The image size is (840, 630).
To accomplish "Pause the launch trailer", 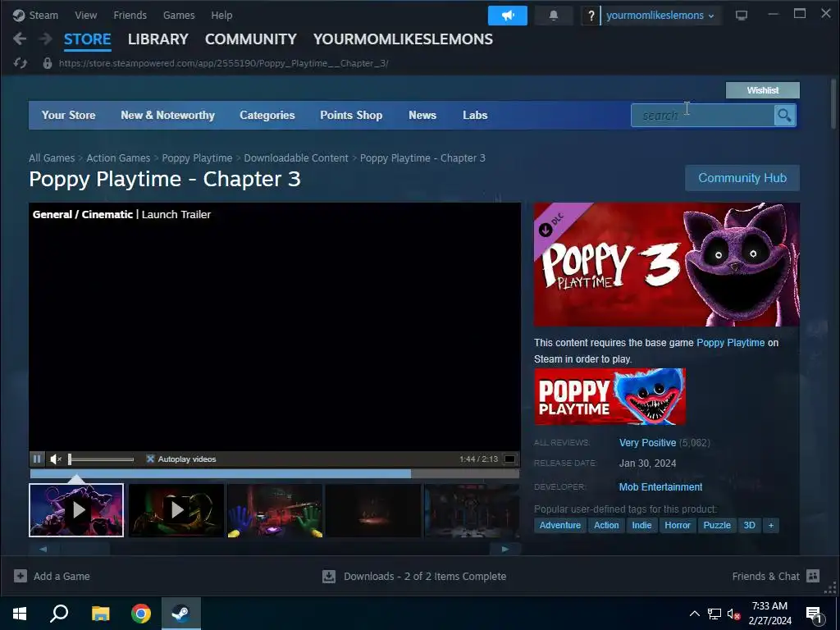I will 37,459.
